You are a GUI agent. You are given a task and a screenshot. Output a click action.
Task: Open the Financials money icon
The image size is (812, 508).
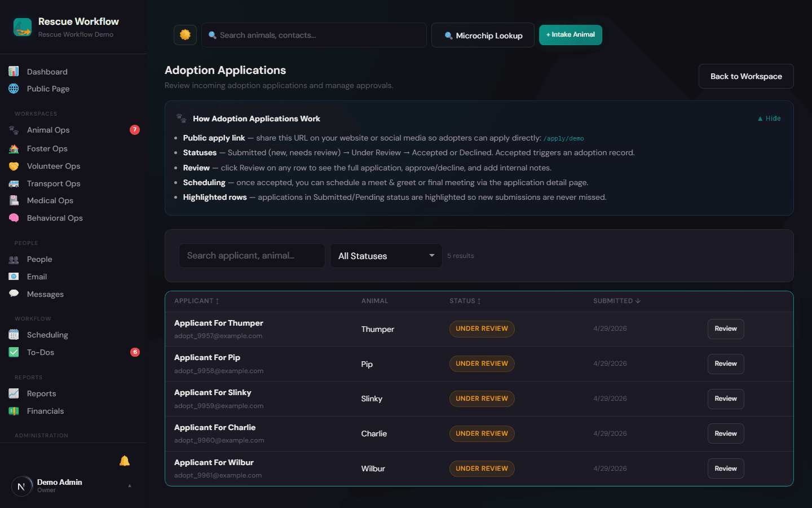click(x=14, y=411)
